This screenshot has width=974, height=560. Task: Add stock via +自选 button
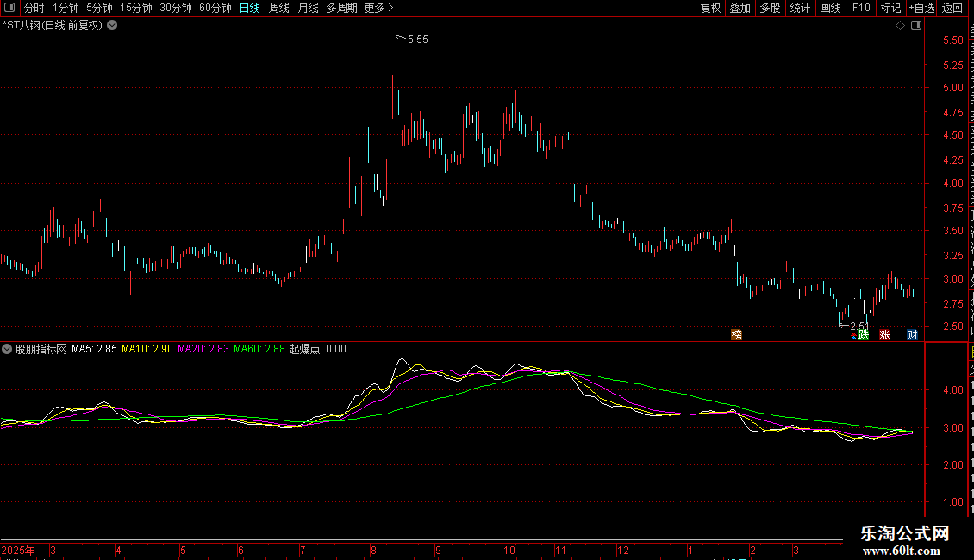[921, 8]
